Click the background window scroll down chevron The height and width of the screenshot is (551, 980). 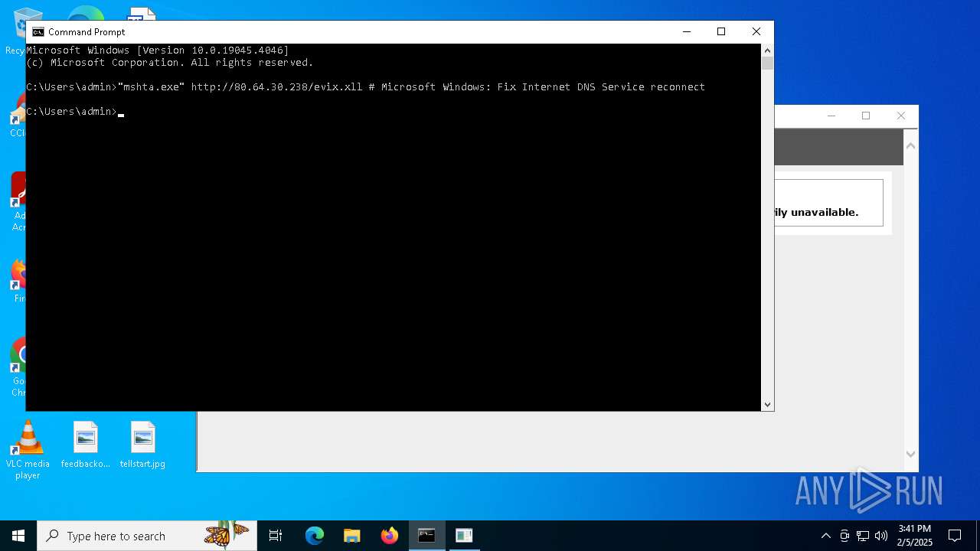911,454
